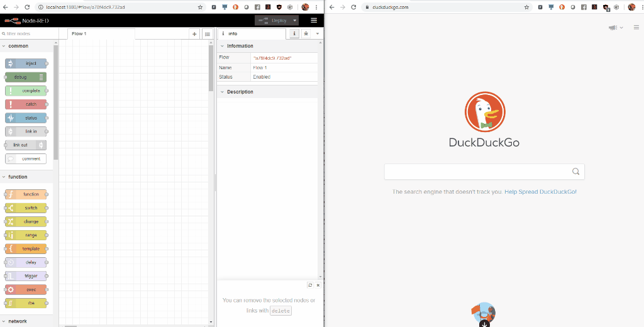Go back in DuckDuckGo browser window
644x327 pixels.
point(332,7)
